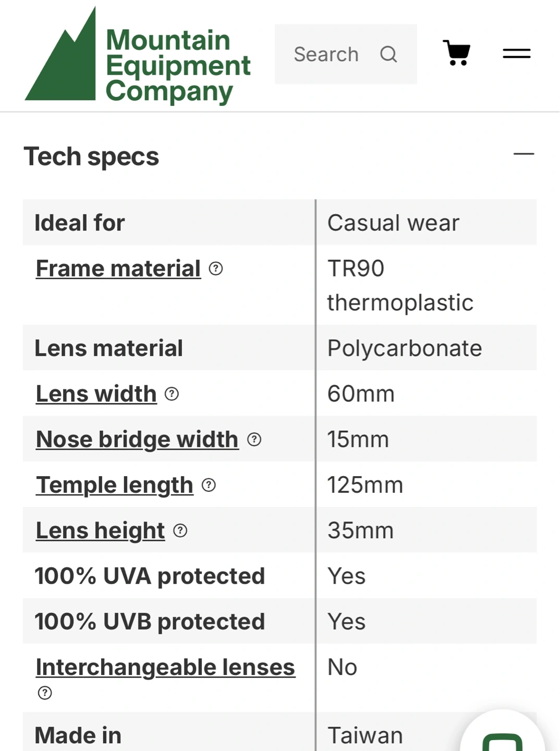Image resolution: width=560 pixels, height=751 pixels.
Task: Click the Interchangeable lenses help icon
Action: [45, 693]
